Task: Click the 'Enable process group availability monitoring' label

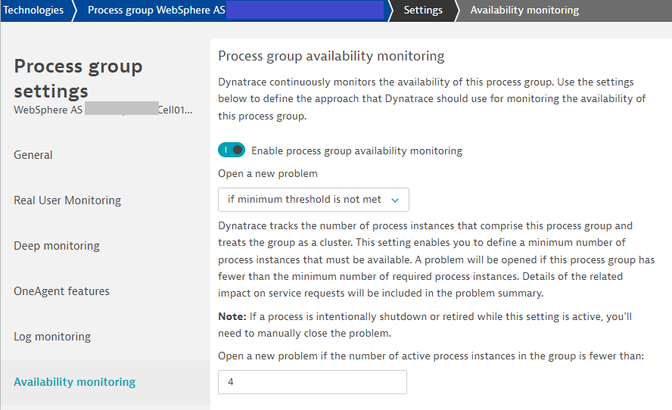Action: (356, 151)
